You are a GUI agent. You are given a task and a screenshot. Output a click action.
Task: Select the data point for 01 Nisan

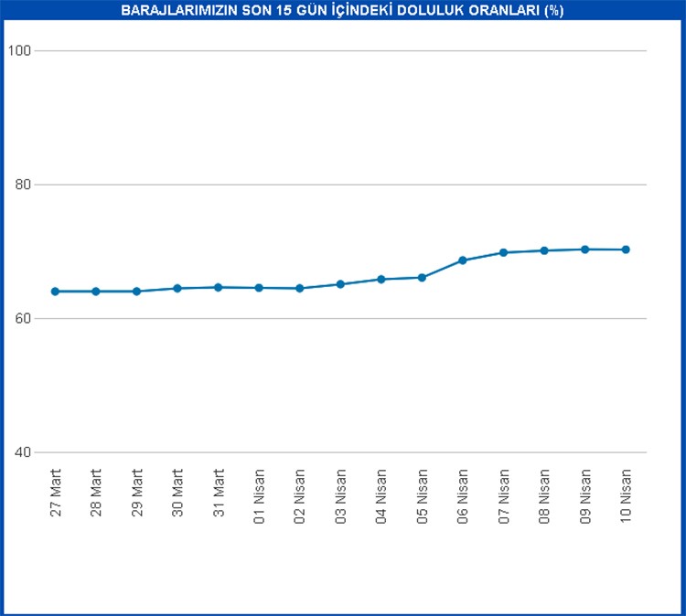click(259, 288)
